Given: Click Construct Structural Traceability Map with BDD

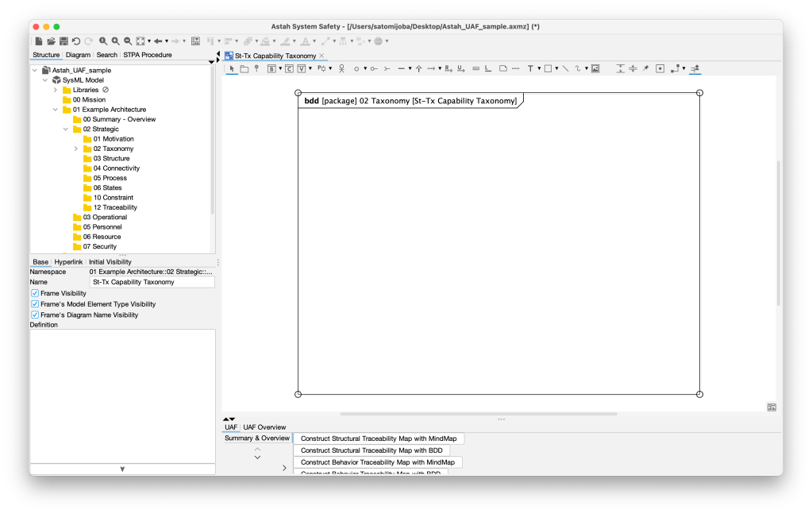Looking at the screenshot, I should click(x=371, y=450).
